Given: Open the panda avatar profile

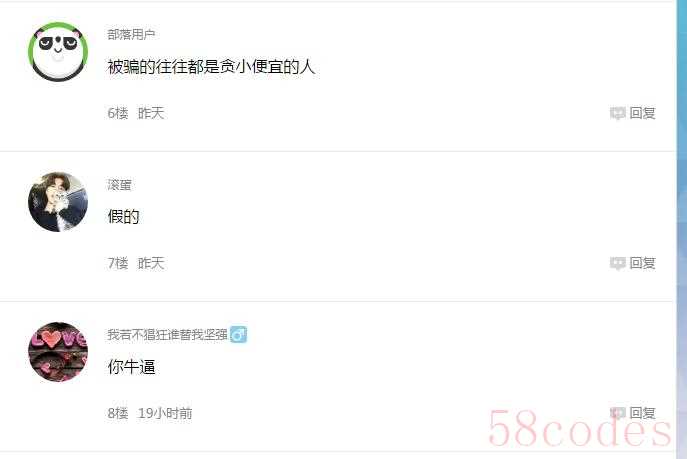Looking at the screenshot, I should 58,52.
